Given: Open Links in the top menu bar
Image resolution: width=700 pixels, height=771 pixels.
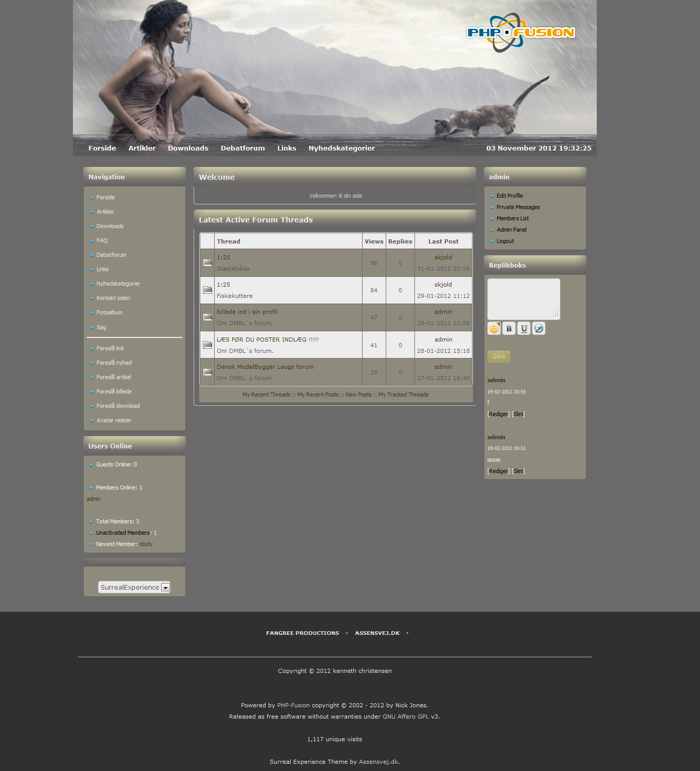Looking at the screenshot, I should click(x=287, y=148).
